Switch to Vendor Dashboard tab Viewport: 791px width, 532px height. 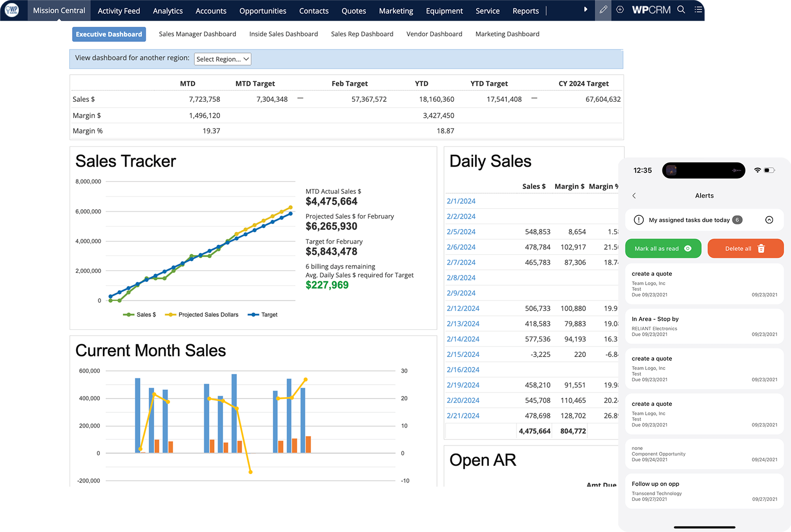(x=434, y=34)
